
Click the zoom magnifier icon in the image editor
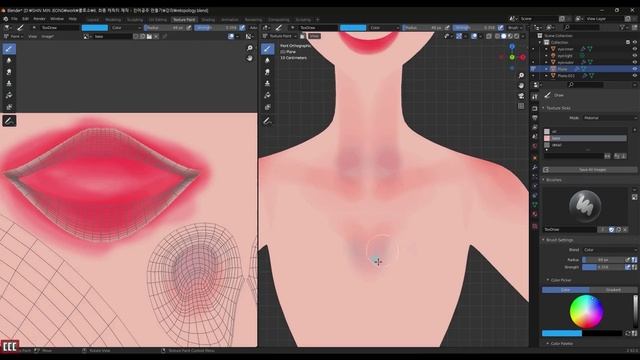click(250, 48)
